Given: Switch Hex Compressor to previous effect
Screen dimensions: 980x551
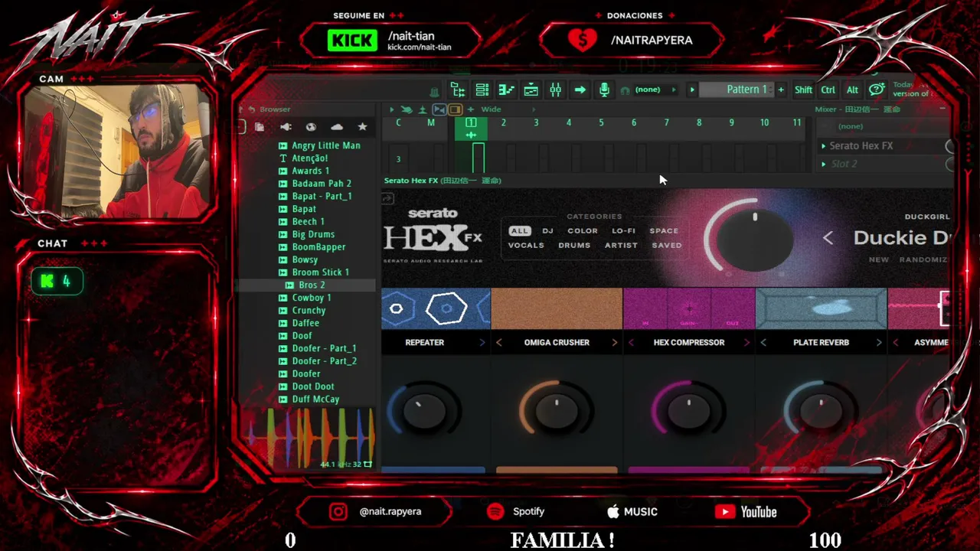Looking at the screenshot, I should (x=631, y=343).
